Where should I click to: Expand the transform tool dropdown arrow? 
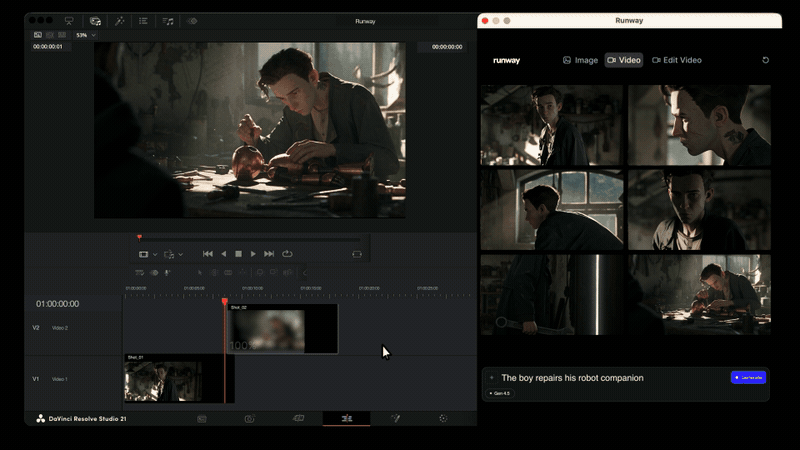(x=181, y=254)
